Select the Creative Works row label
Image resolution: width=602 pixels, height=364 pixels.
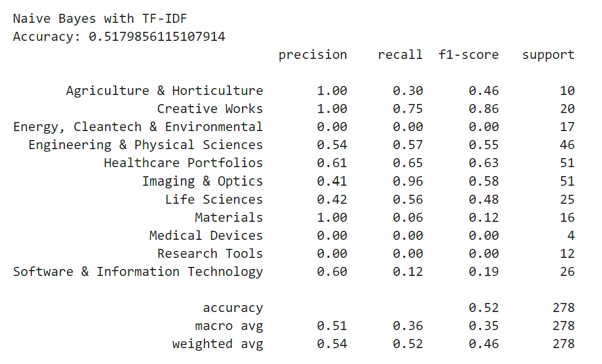pos(210,109)
